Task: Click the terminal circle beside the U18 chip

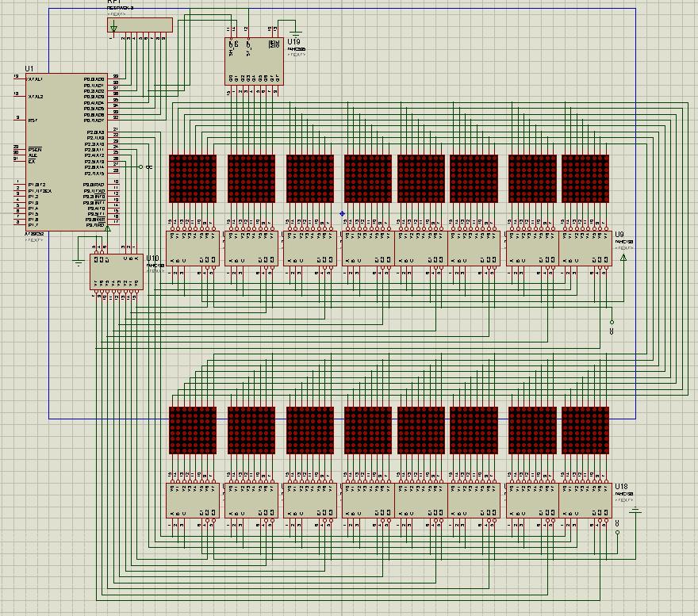Action: [617, 532]
